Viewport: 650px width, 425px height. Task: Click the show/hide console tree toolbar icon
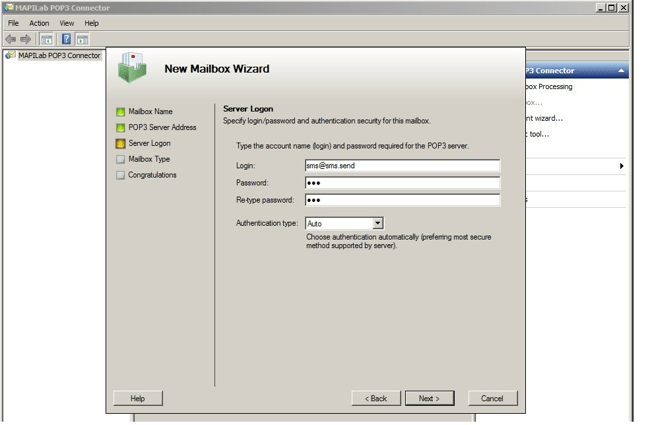[x=46, y=40]
